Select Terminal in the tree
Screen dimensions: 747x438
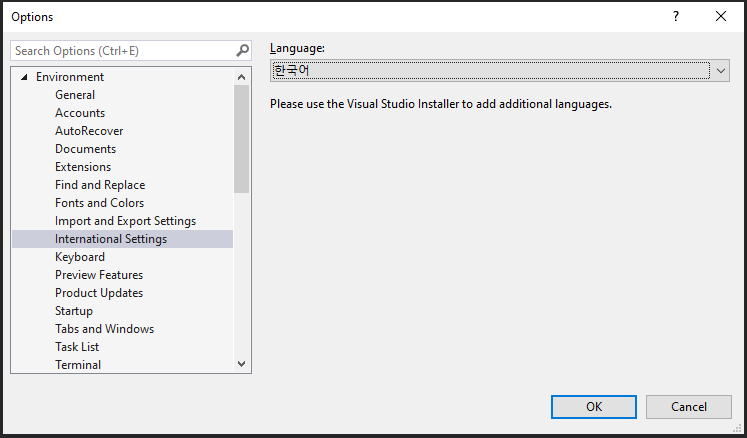(x=78, y=365)
